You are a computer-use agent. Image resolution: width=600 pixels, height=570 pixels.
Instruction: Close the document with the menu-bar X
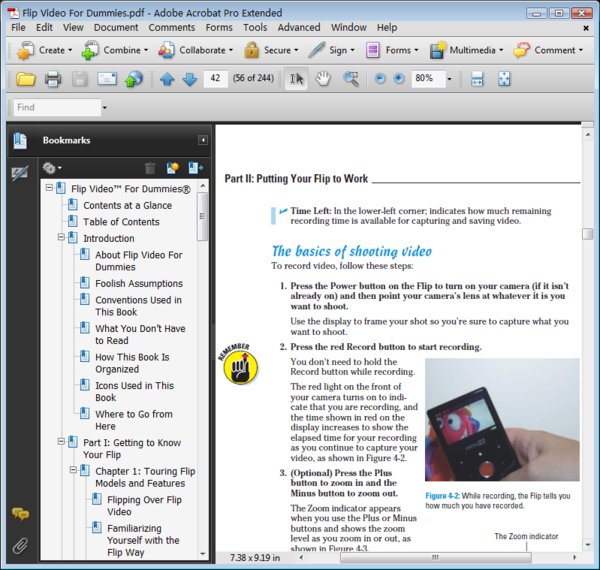(585, 28)
